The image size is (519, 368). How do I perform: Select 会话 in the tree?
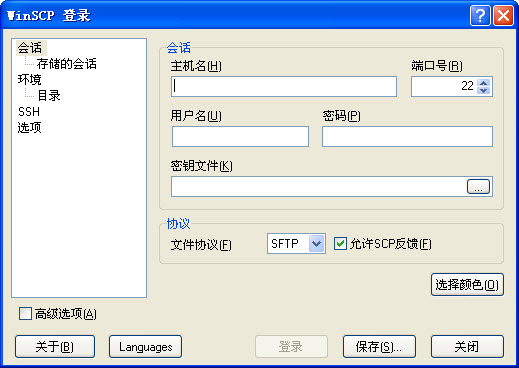[x=30, y=48]
